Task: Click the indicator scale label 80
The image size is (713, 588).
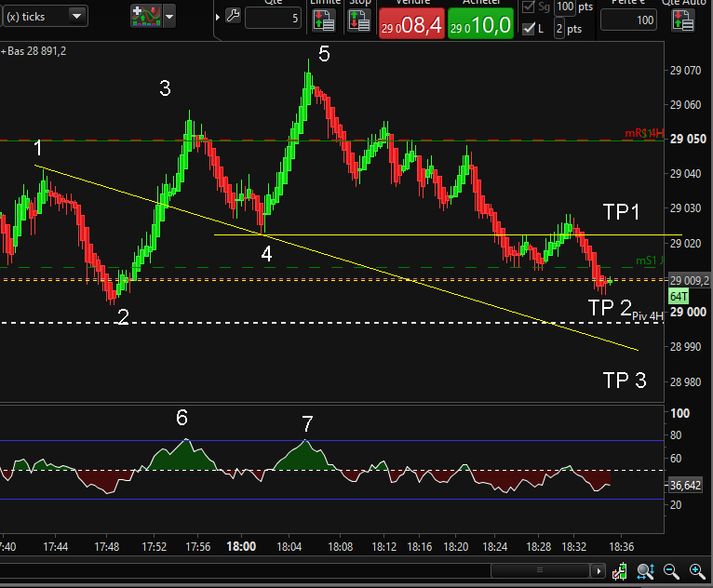Action: 676,435
